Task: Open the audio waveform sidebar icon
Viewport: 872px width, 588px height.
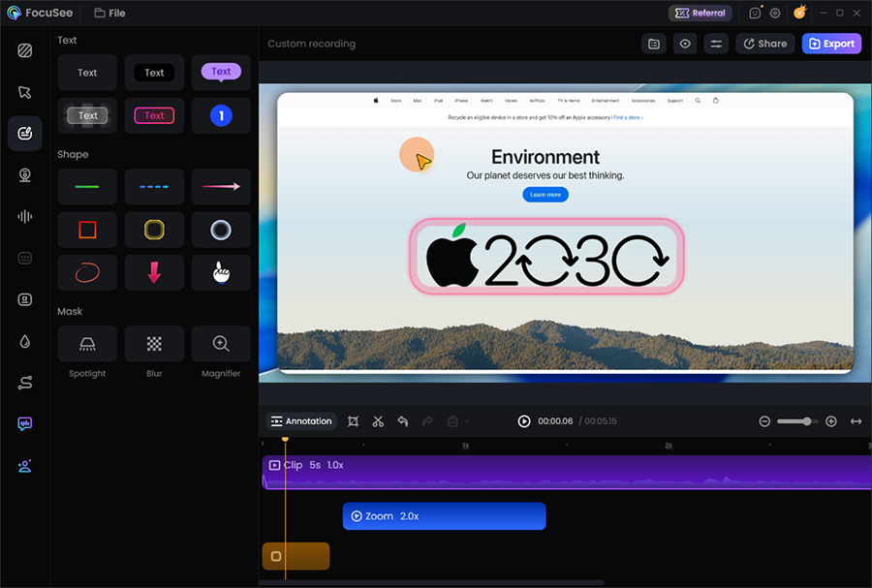Action: tap(25, 216)
